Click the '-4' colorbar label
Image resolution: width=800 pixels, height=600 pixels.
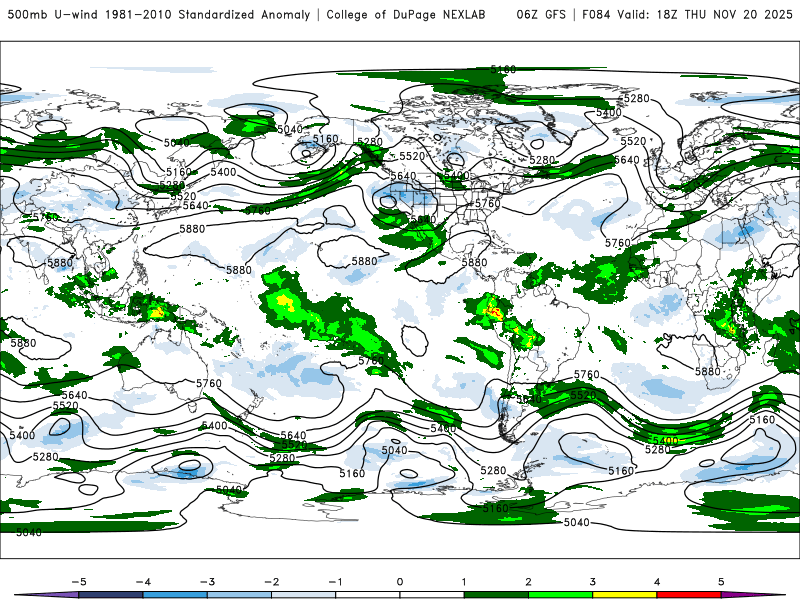(x=143, y=582)
